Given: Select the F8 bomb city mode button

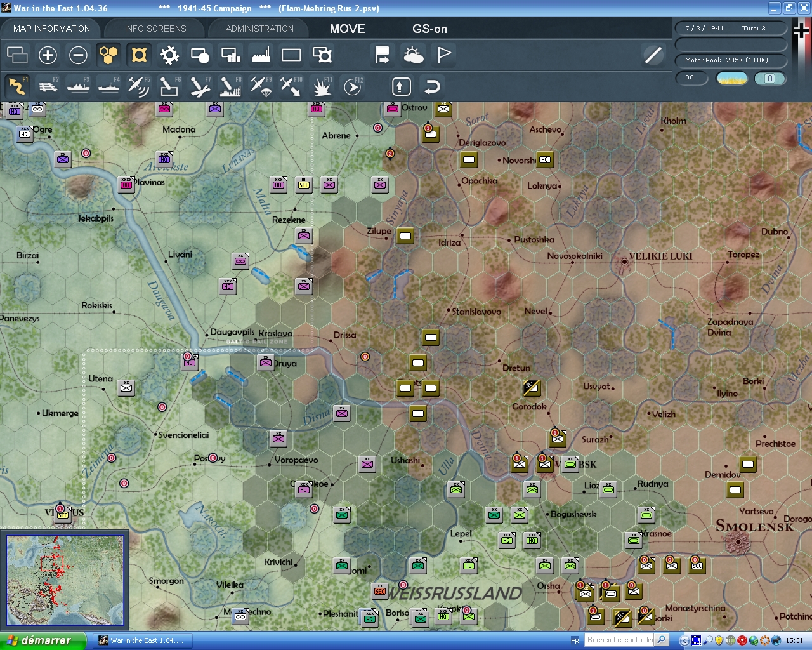Looking at the screenshot, I should tap(230, 86).
